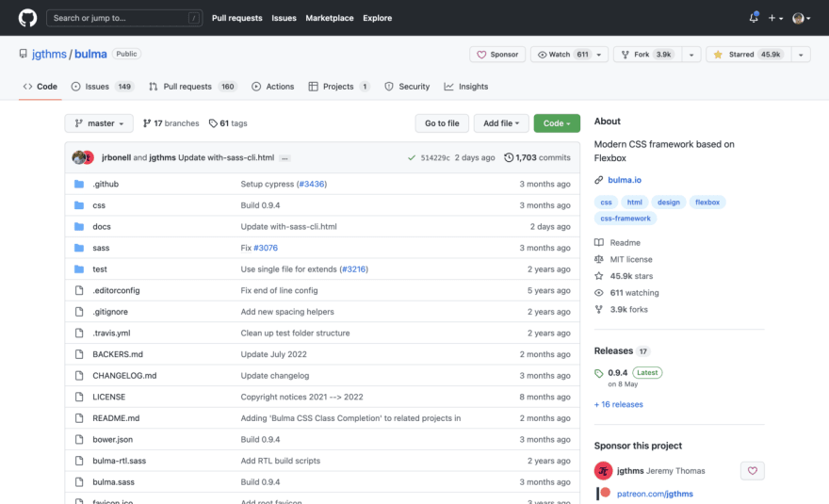Open the green Code dropdown
This screenshot has height=504, width=829.
(557, 123)
